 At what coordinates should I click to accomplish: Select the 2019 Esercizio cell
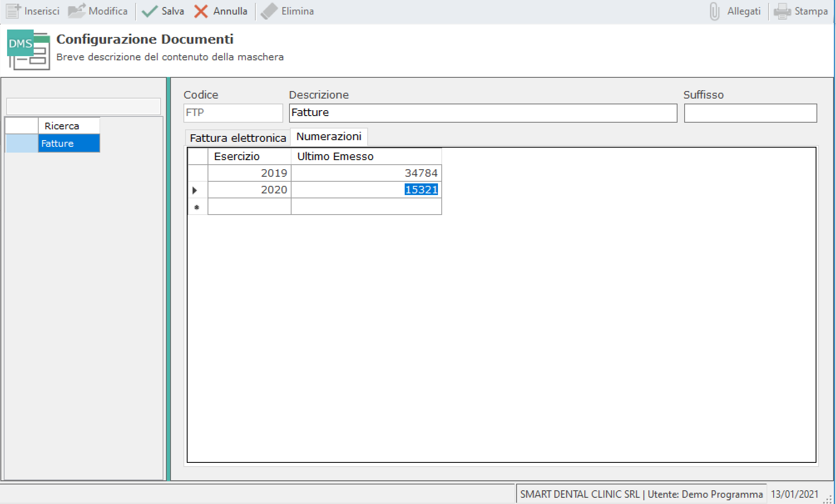click(x=250, y=173)
